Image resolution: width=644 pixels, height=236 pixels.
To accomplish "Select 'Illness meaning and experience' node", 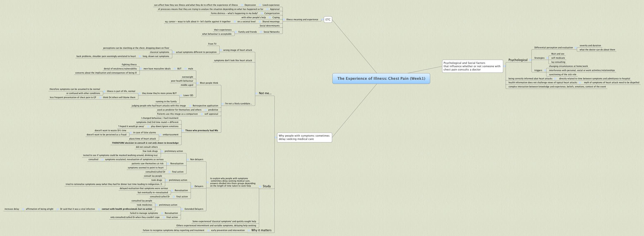I will [x=302, y=19].
